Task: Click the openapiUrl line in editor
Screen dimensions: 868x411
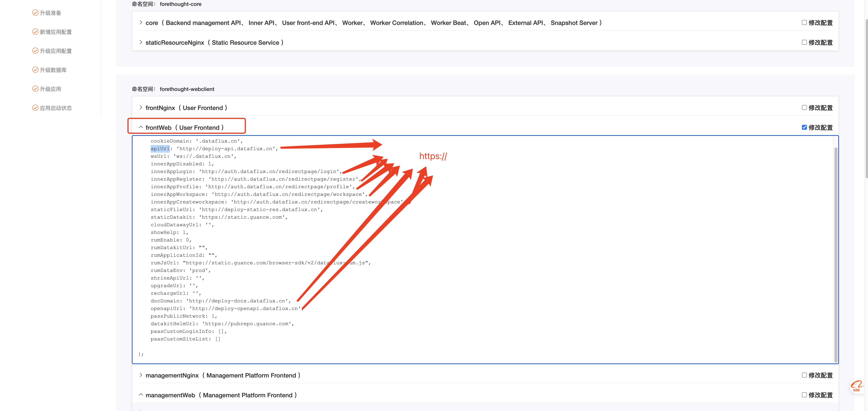Action: 227,308
